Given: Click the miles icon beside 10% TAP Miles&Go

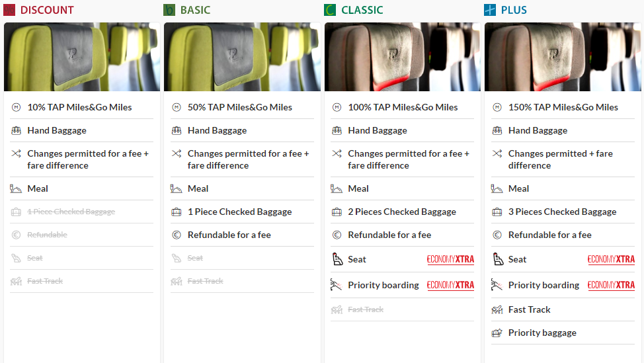Looking at the screenshot, I should coord(16,107).
